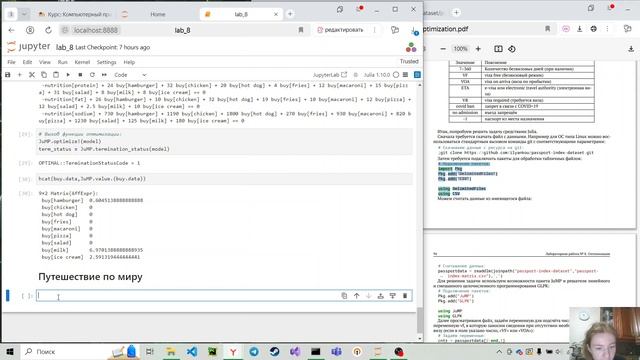Move the active cell up

pyautogui.click(x=356, y=296)
